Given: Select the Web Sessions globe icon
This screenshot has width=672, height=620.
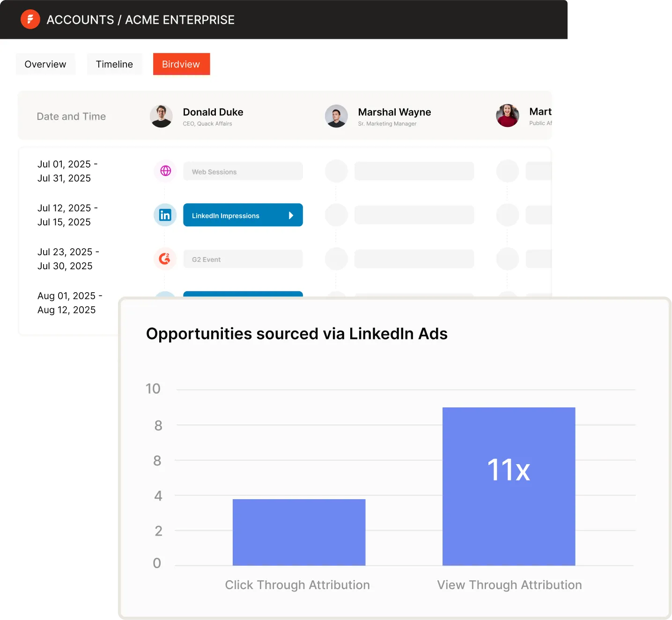Looking at the screenshot, I should pos(165,171).
